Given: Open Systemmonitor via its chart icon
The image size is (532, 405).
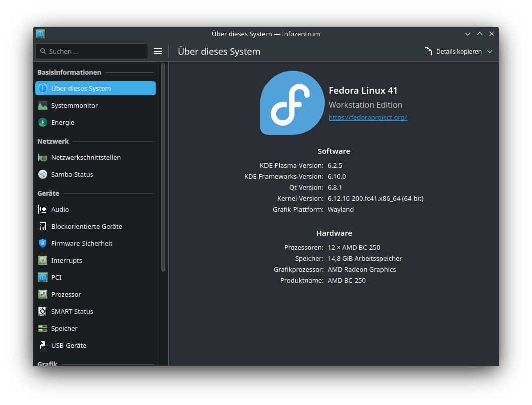Looking at the screenshot, I should 43,106.
